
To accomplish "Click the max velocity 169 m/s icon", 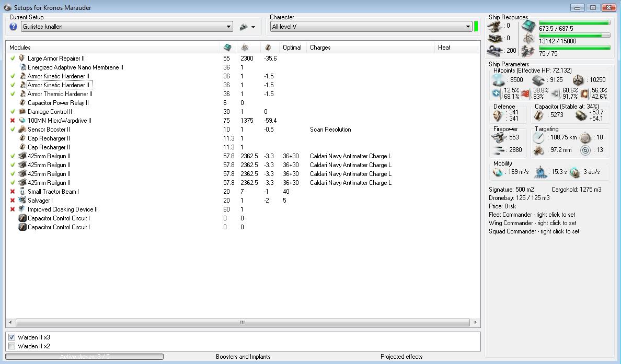I will (x=498, y=172).
